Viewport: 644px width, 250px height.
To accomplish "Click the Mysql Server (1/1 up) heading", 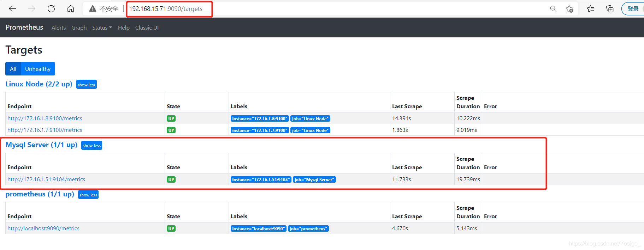I will (41, 145).
